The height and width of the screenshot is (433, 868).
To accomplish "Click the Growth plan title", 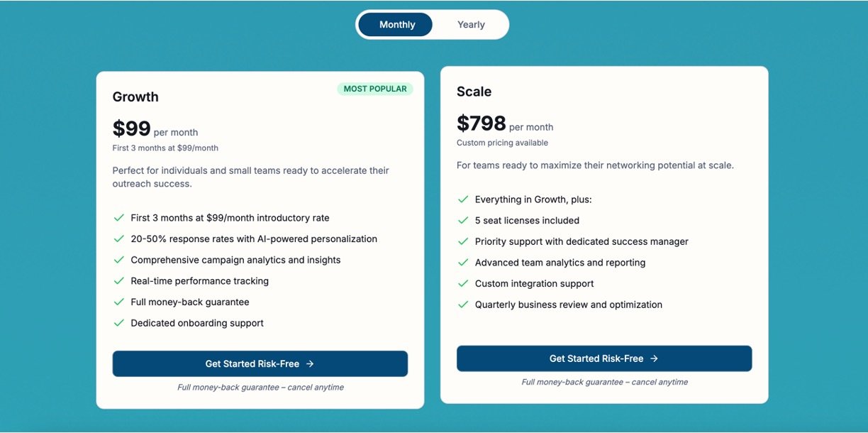I will coord(135,97).
